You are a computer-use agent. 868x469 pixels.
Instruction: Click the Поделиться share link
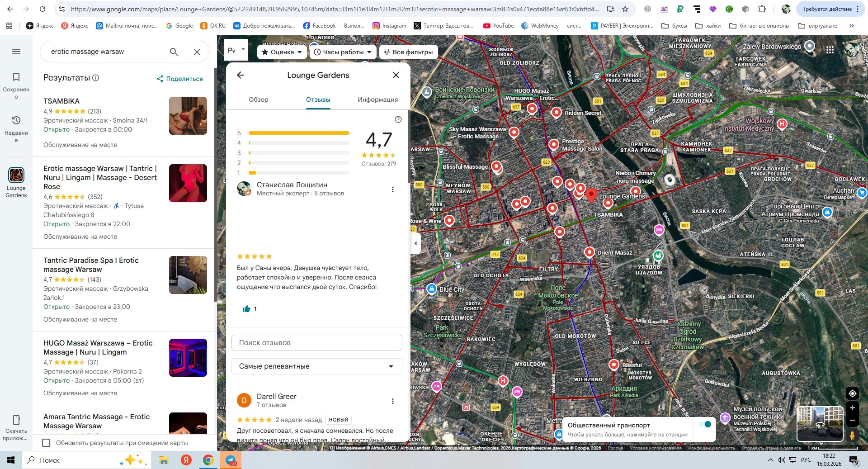pyautogui.click(x=180, y=79)
